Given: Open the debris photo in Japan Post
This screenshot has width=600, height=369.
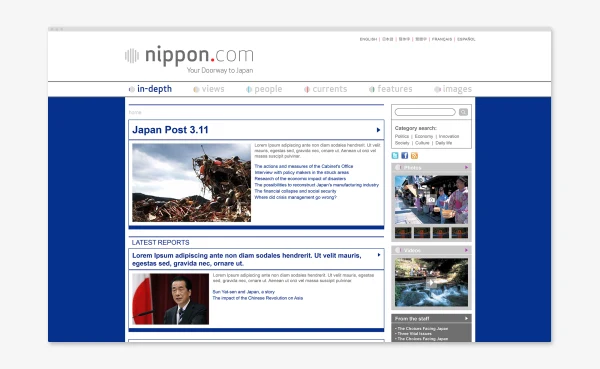Looking at the screenshot, I should (x=191, y=183).
